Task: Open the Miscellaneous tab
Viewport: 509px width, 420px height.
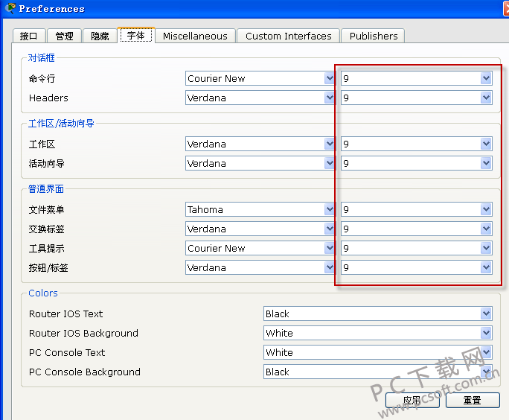Action: tap(195, 36)
